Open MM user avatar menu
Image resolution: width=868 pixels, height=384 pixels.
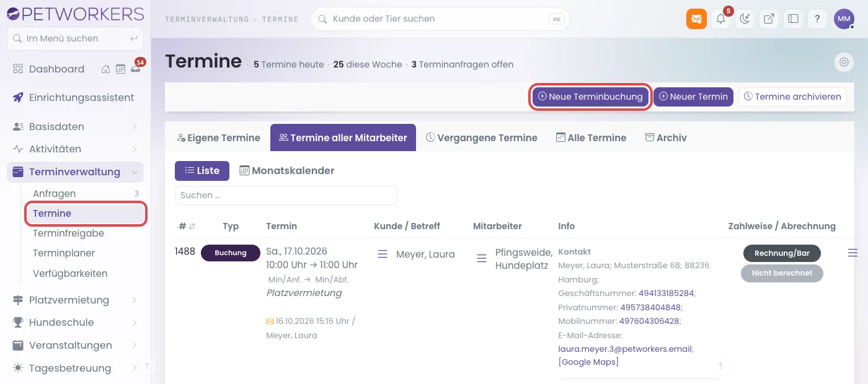[844, 19]
